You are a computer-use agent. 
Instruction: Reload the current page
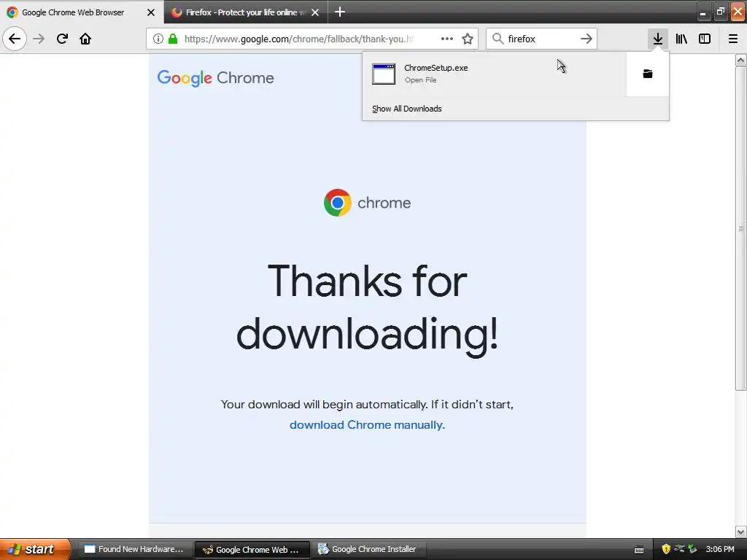(62, 39)
